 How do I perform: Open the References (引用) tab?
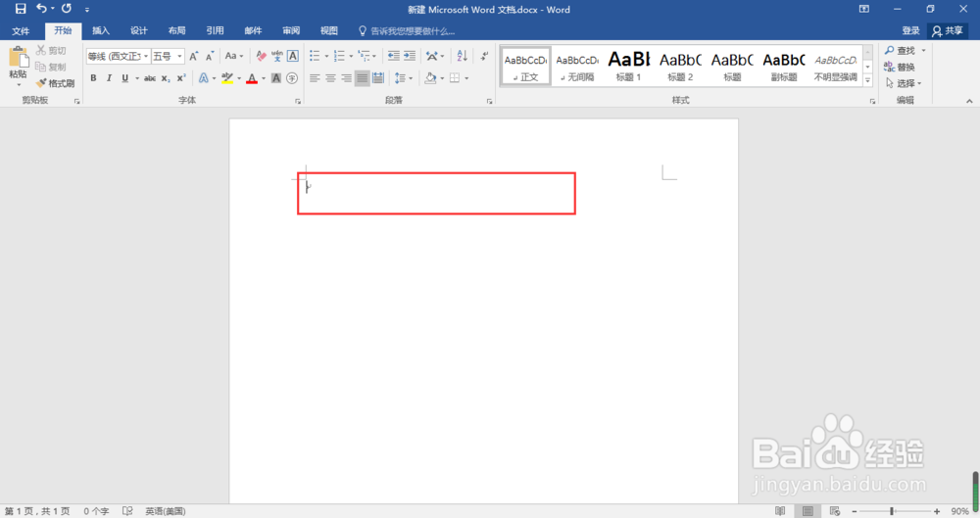tap(215, 30)
